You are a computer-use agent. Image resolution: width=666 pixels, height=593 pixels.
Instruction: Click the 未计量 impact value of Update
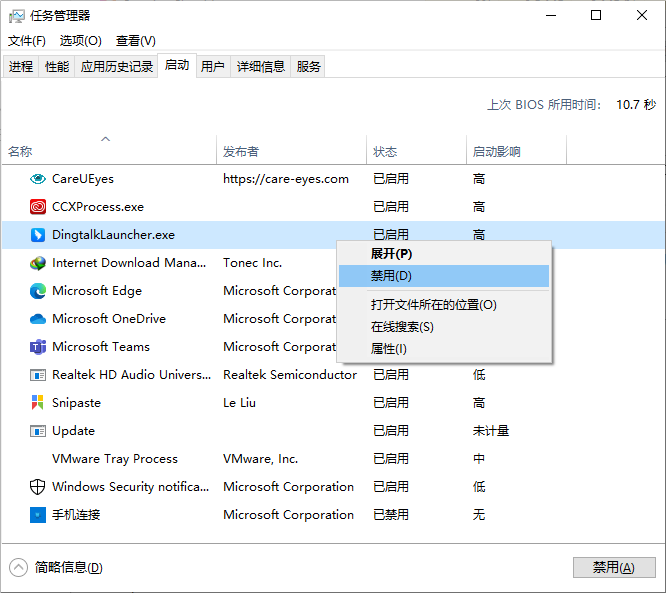[491, 431]
